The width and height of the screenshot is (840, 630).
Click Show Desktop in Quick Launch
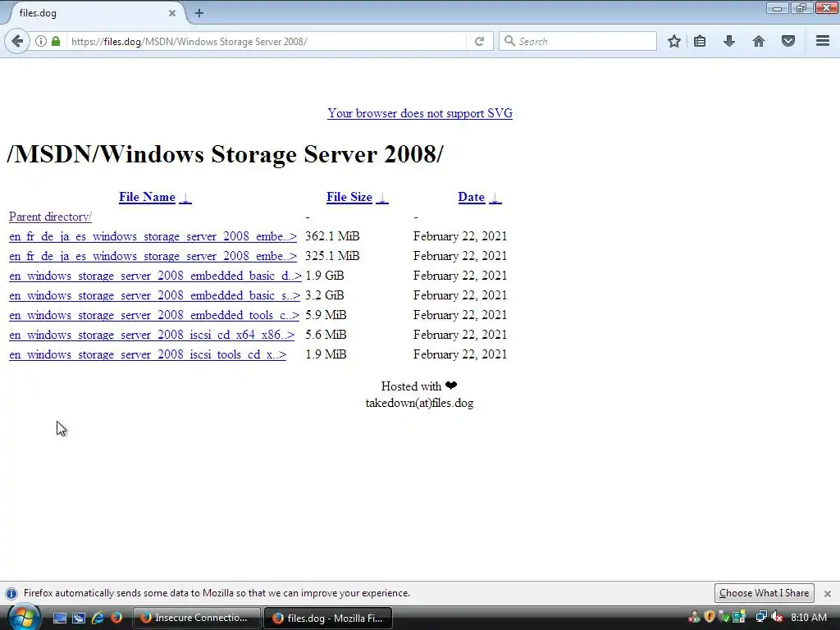(59, 618)
